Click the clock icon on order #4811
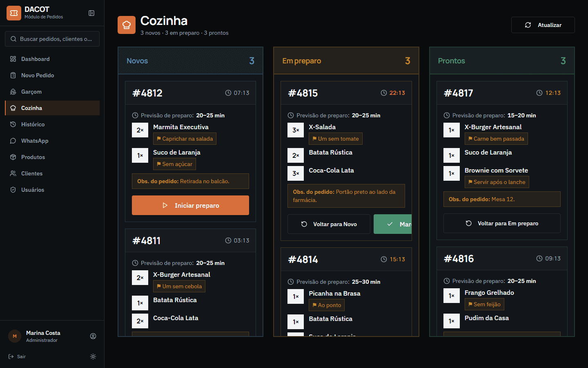Screen dimensions: 588x368 (228, 240)
